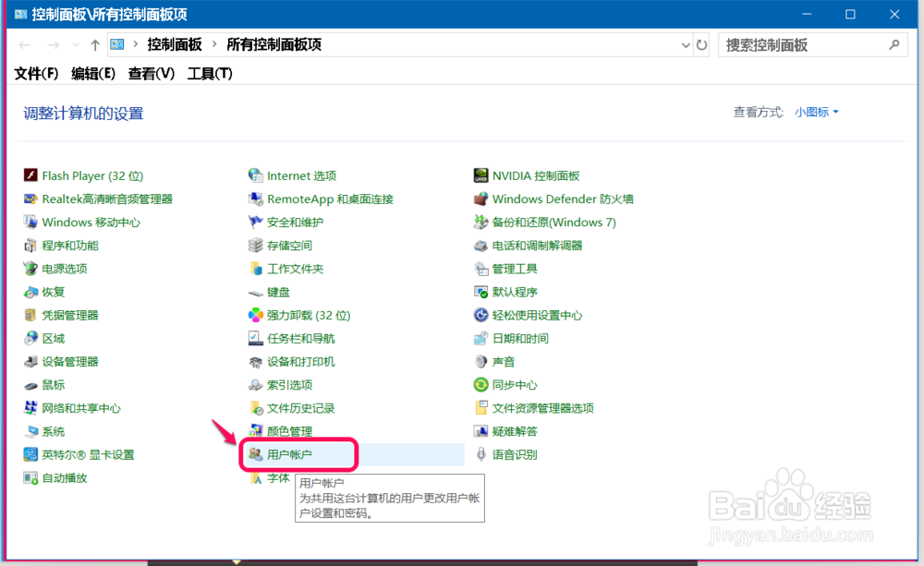Open the 日期和时间 link
This screenshot has width=924, height=566.
(x=520, y=339)
